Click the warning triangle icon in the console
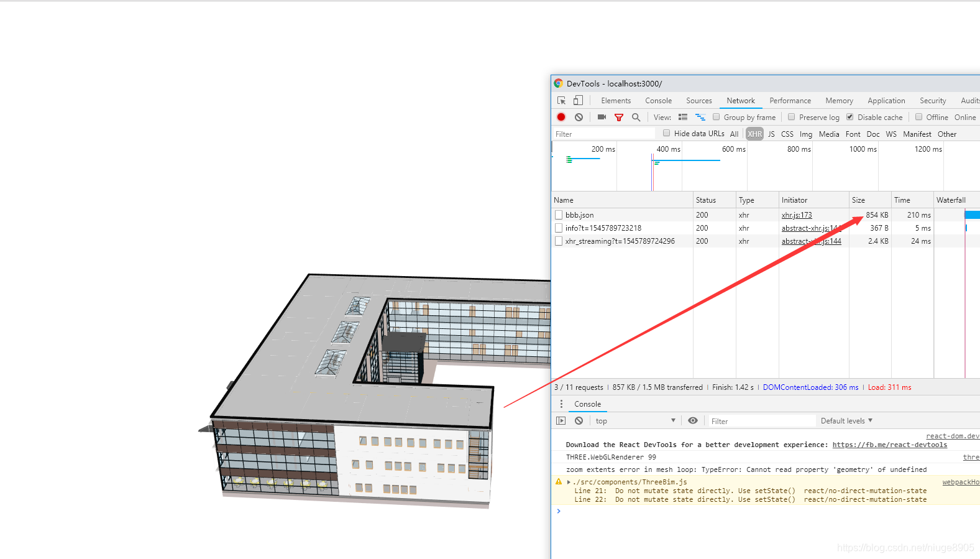This screenshot has width=980, height=559. [559, 482]
